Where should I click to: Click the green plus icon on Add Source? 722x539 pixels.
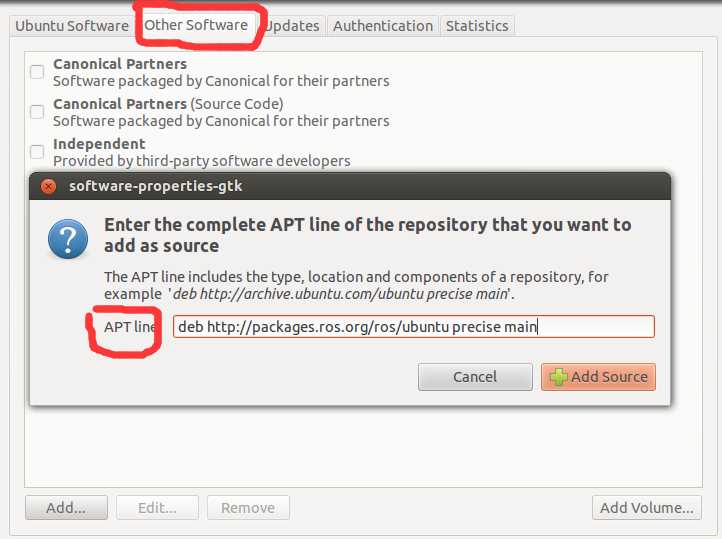pyautogui.click(x=559, y=377)
